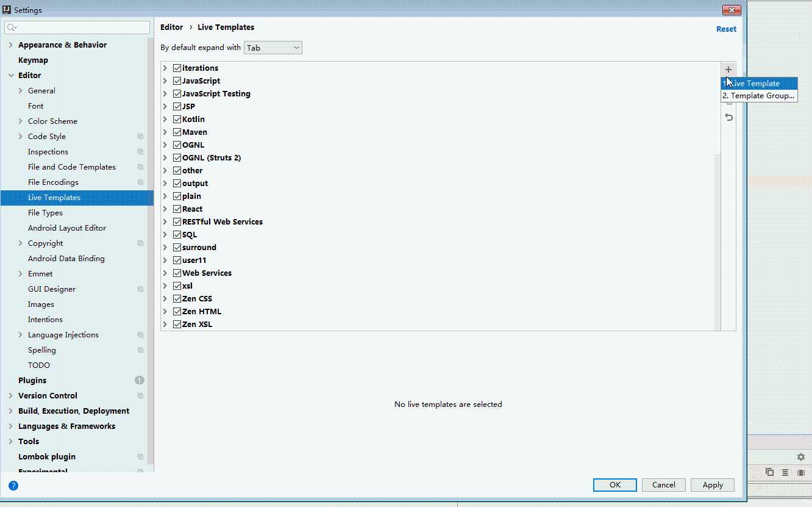The width and height of the screenshot is (812, 507).
Task: Click 'Editor' in the breadcrumb
Action: point(171,27)
